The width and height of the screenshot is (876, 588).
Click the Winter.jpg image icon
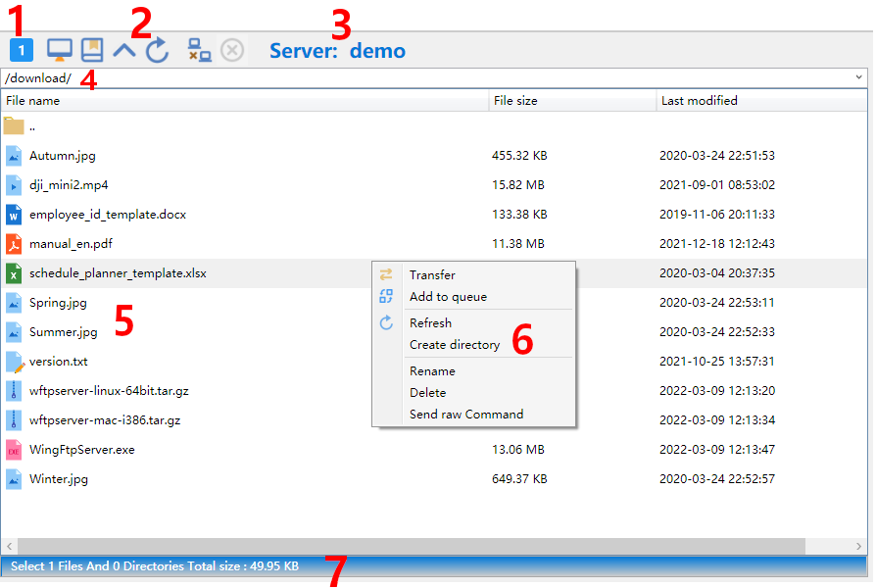coord(14,479)
